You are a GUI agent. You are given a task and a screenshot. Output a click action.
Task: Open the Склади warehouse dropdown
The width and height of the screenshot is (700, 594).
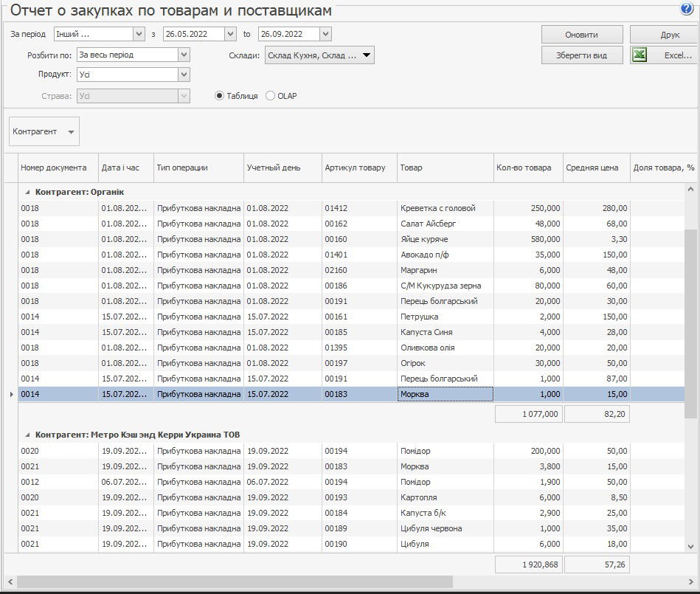[x=367, y=55]
